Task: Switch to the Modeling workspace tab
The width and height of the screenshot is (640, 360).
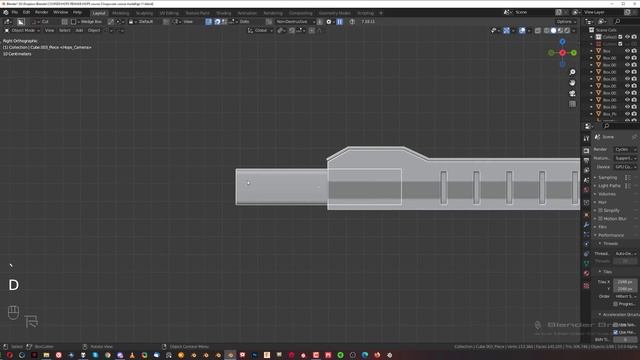Action: point(120,13)
